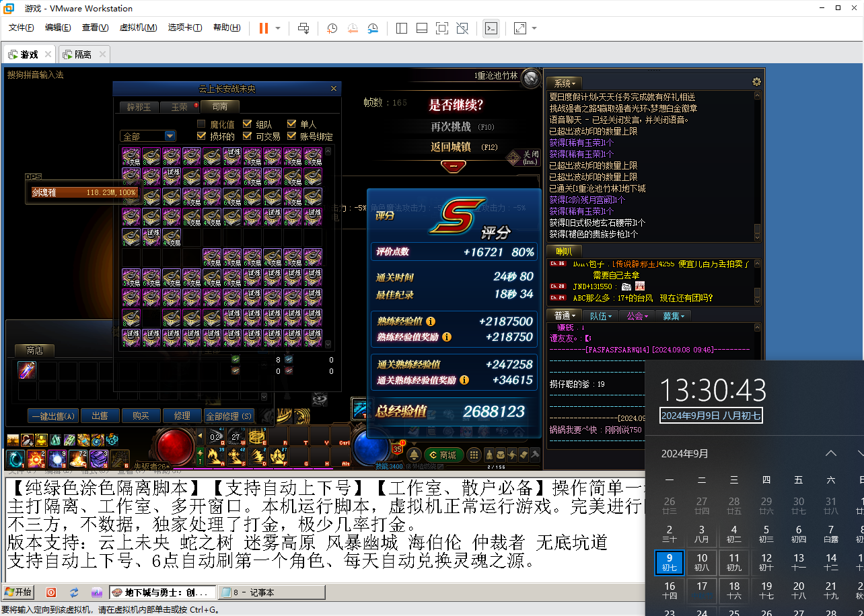Expand the 普通 chat dropdown
Viewport: 864px width, 616px height.
coord(564,315)
